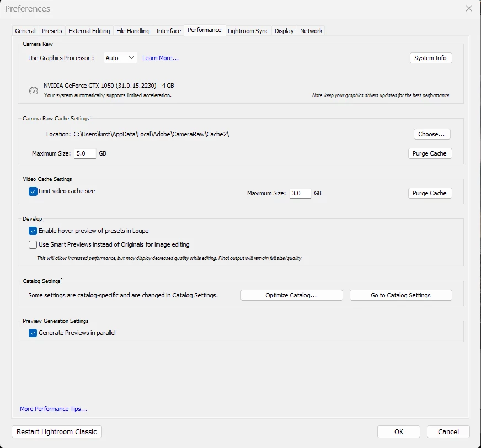Viewport: 481px width, 448px height.
Task: Select the File Handling tab
Action: [133, 31]
